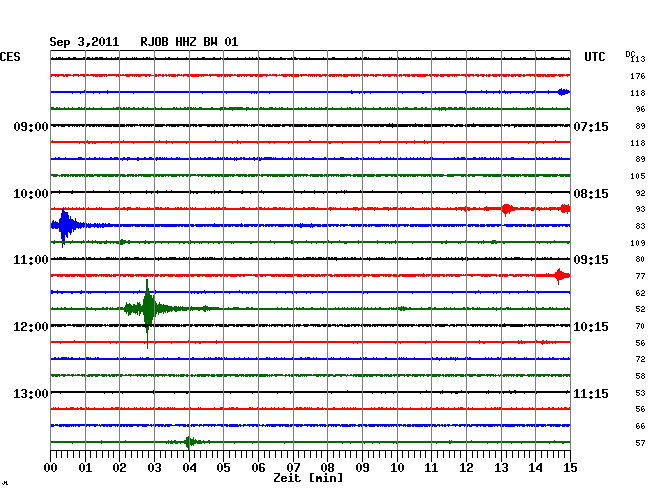Click the '06' minute axis label
The height and width of the screenshot is (494, 650).
(x=258, y=467)
